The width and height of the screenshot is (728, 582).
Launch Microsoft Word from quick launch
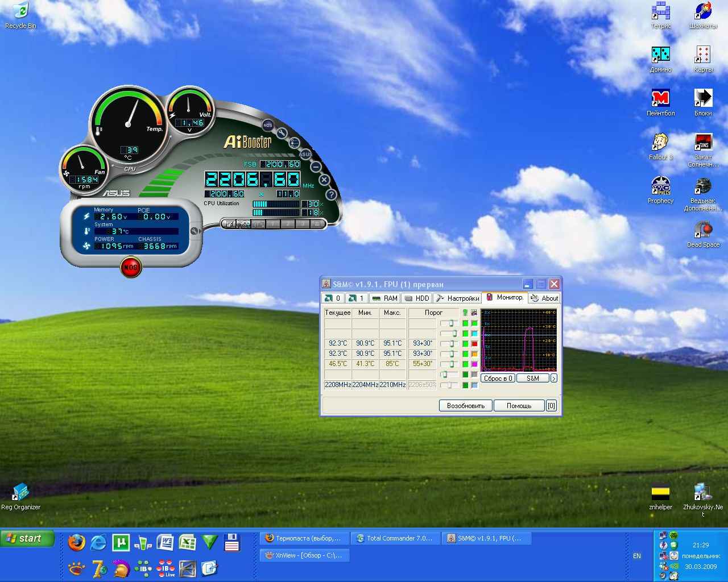tap(165, 543)
